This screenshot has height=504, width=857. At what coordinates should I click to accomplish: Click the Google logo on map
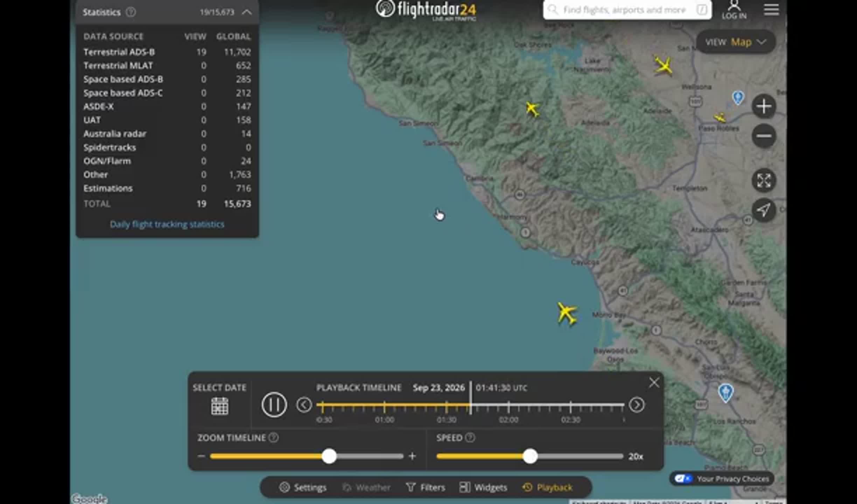click(89, 498)
